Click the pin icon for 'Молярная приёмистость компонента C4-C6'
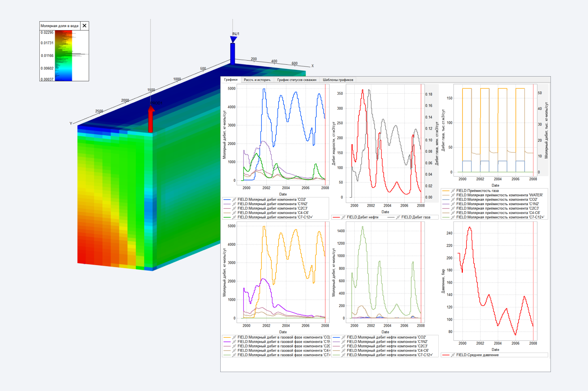Image resolution: width=588 pixels, height=391 pixels. coord(453,213)
